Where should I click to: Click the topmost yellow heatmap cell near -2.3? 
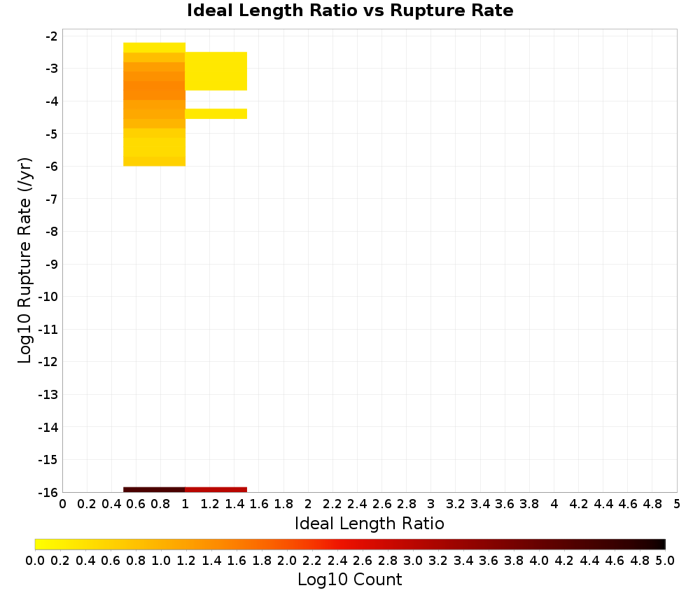tap(154, 48)
